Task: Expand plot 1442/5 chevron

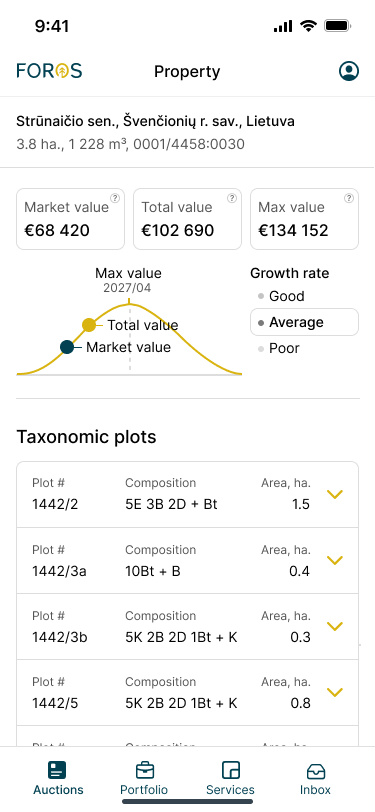Action: [336, 692]
